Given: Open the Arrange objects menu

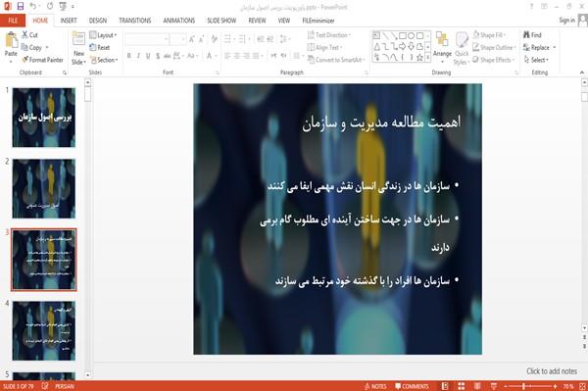Looking at the screenshot, I should pos(442,47).
